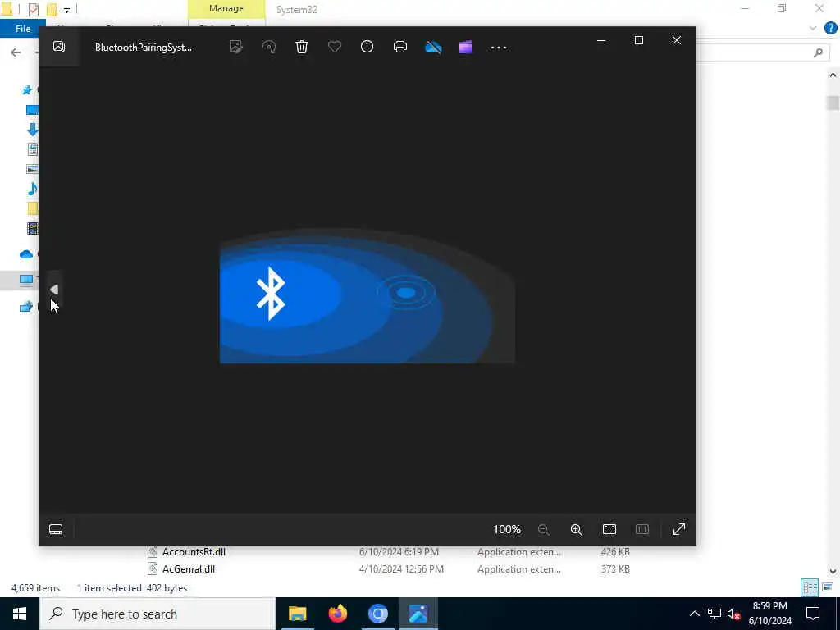840x630 pixels.
Task: Show file info in Photos
Action: [x=367, y=47]
